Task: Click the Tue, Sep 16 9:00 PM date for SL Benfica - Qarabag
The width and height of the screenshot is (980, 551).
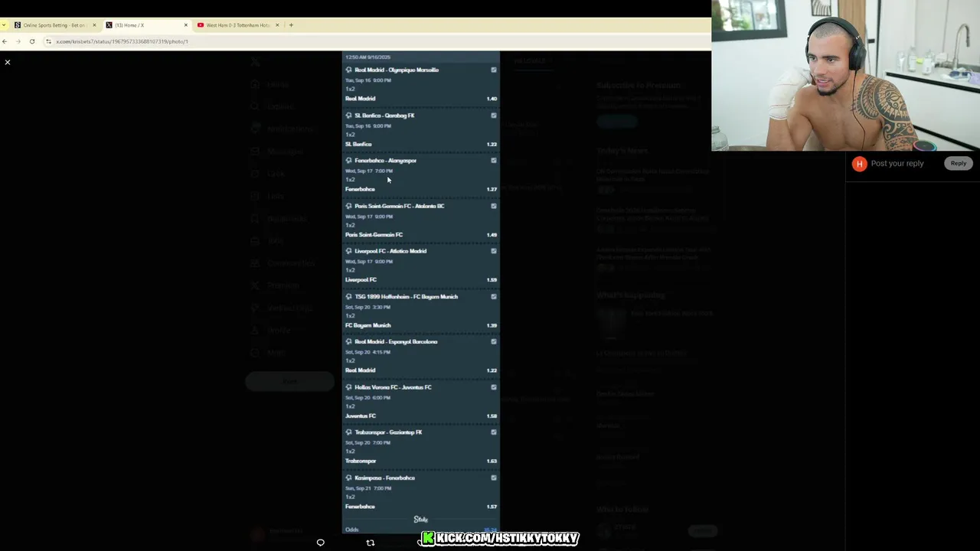Action: (x=368, y=126)
